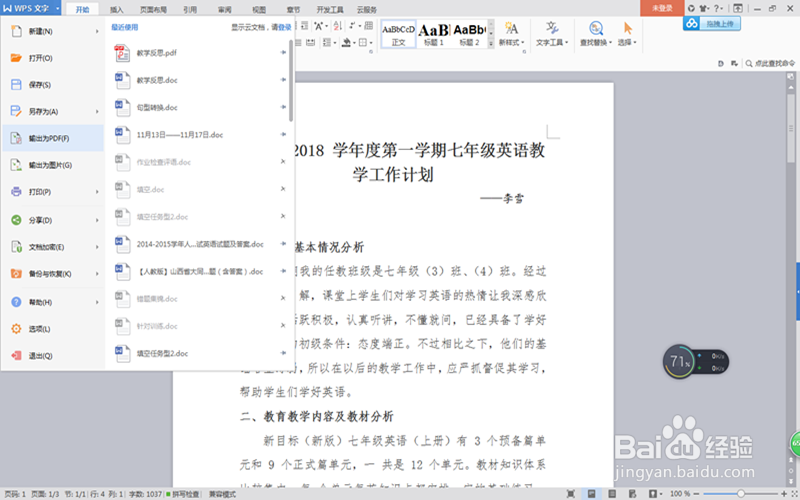
Task: Choose 输出为图片 export as picture
Action: click(53, 165)
